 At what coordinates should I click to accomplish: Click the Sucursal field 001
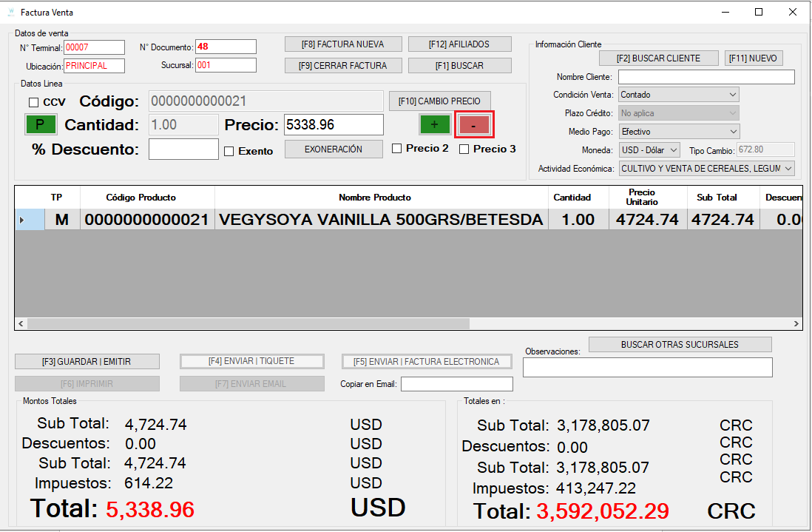point(226,65)
